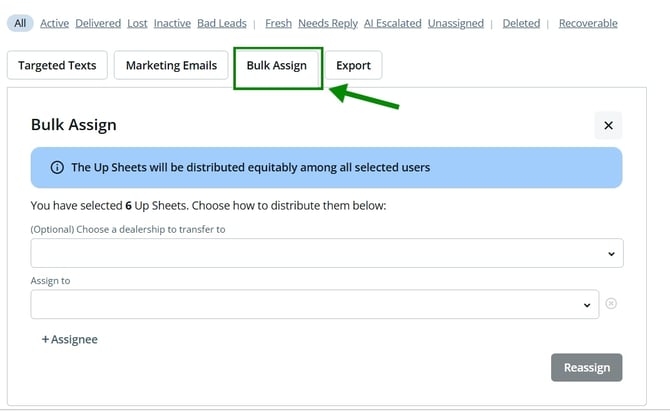
Task: Filter by Lost leads
Action: point(137,23)
